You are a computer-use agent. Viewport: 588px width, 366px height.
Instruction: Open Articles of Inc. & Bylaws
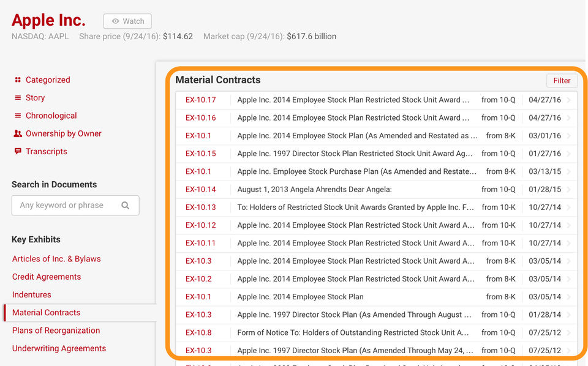(x=56, y=259)
